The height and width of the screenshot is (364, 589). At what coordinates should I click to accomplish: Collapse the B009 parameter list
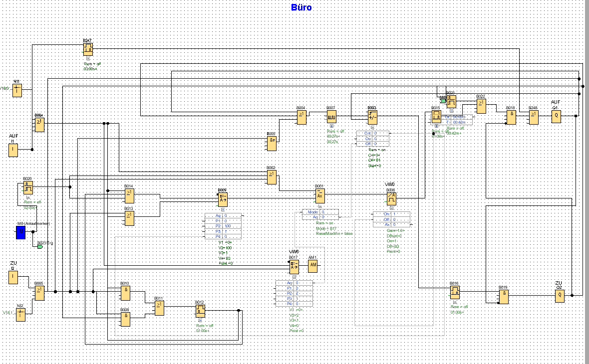point(222,210)
